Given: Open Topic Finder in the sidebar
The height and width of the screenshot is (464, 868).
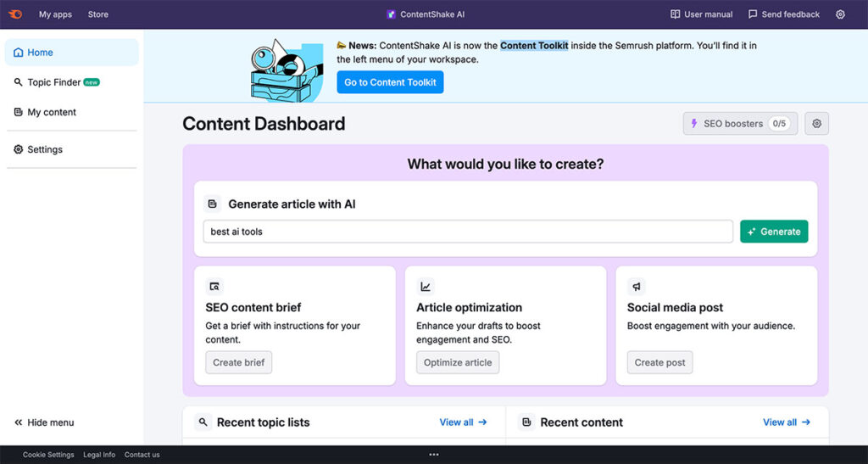Looking at the screenshot, I should pyautogui.click(x=56, y=82).
